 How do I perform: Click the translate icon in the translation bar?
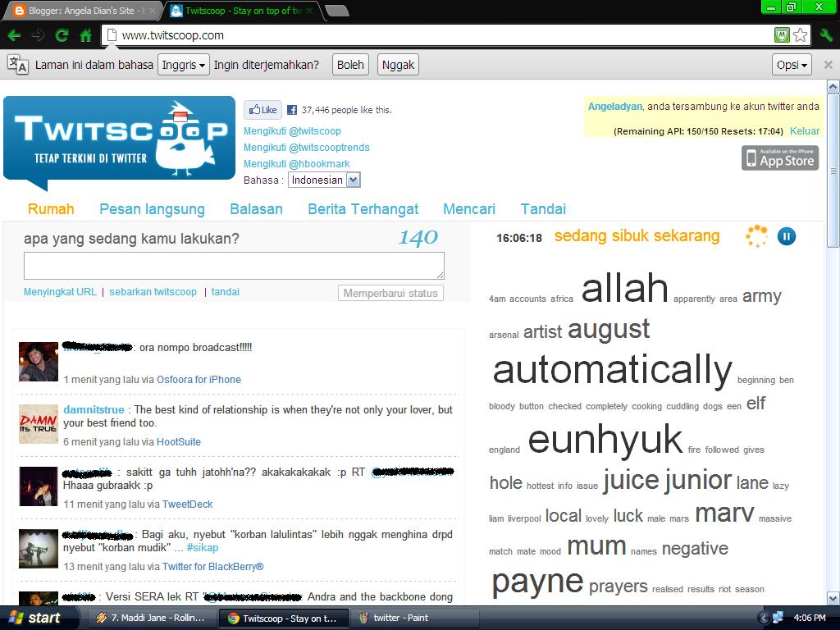[18, 65]
